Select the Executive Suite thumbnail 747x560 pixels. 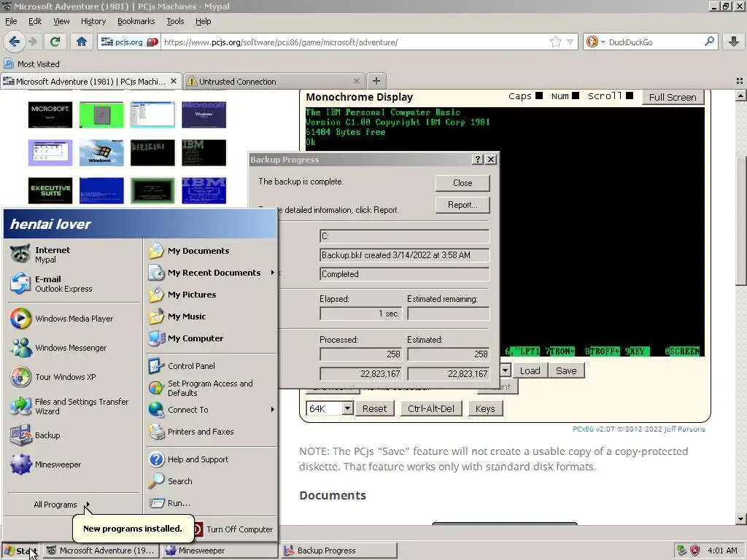point(50,190)
